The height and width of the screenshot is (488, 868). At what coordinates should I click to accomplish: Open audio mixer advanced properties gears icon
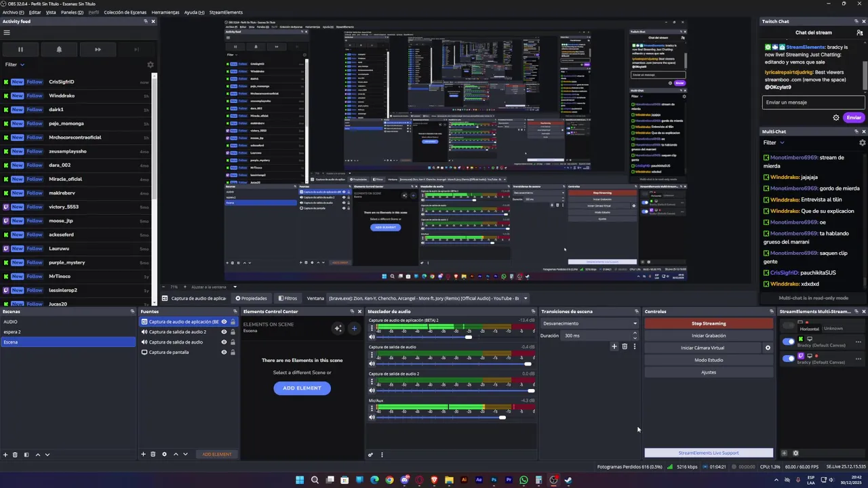click(371, 455)
